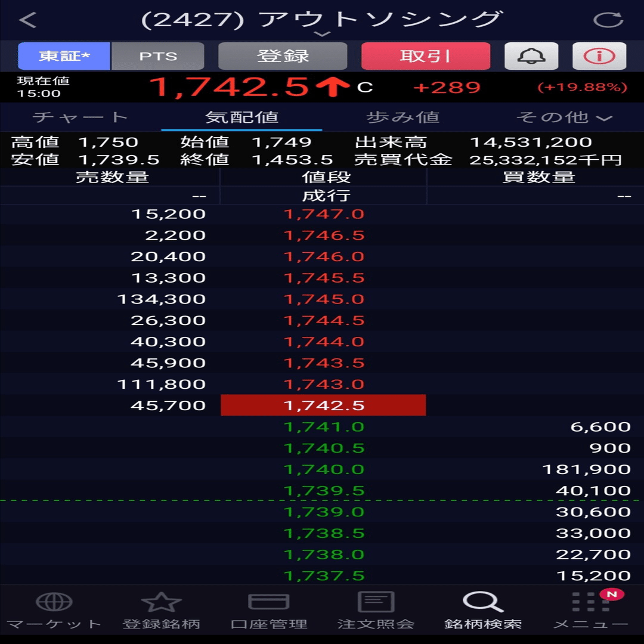Viewport: 644px width, 644px height.
Task: Tap sell quantity 111,800
Action: (162, 385)
